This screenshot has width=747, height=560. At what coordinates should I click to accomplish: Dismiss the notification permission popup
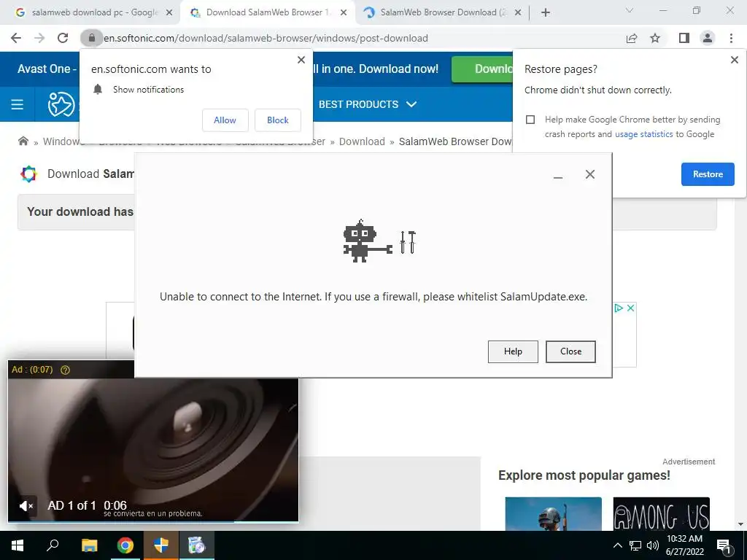[301, 60]
